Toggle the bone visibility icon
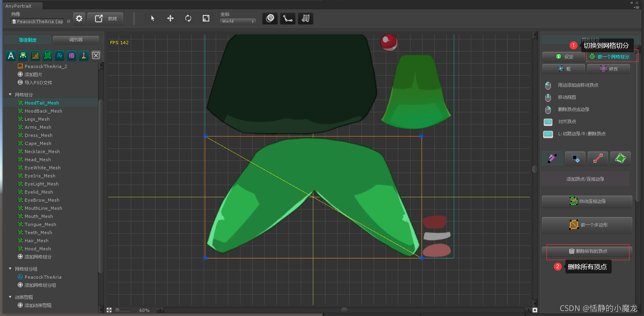The width and height of the screenshot is (644, 316). click(x=288, y=18)
